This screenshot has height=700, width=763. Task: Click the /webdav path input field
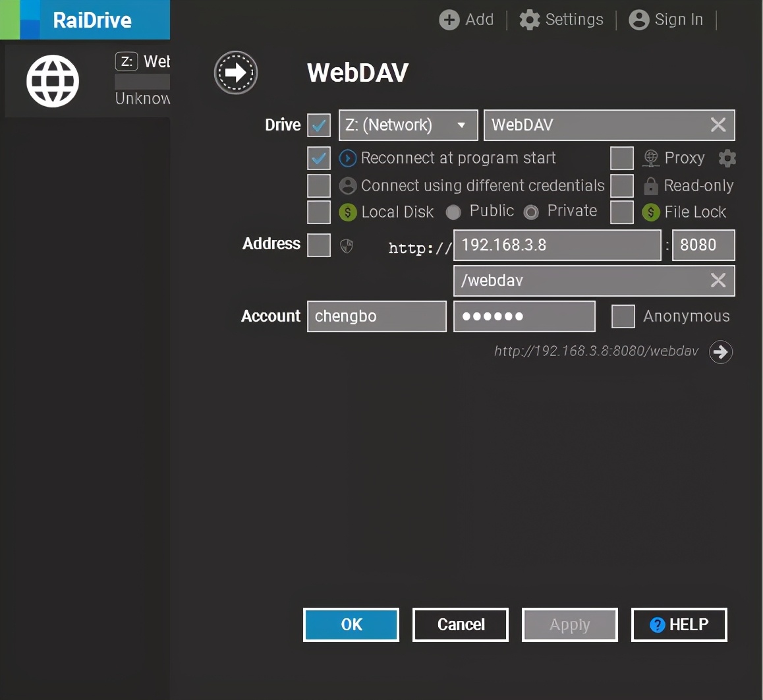tap(594, 280)
